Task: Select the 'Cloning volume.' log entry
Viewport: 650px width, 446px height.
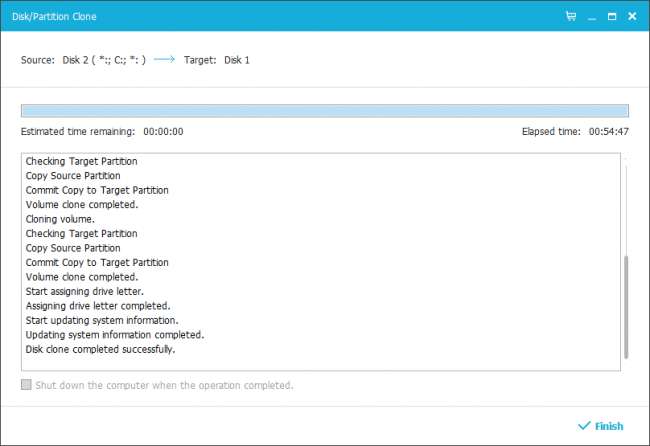Action: tap(60, 219)
